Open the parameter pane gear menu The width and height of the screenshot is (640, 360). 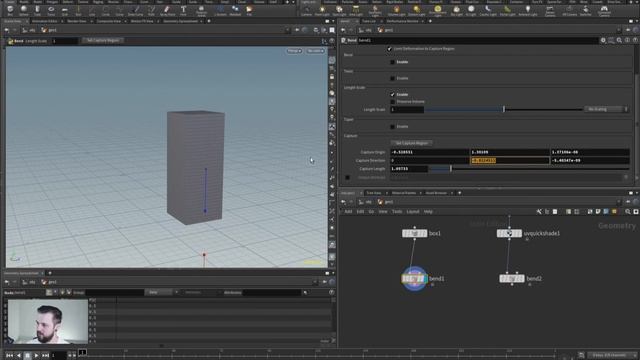pos(603,40)
